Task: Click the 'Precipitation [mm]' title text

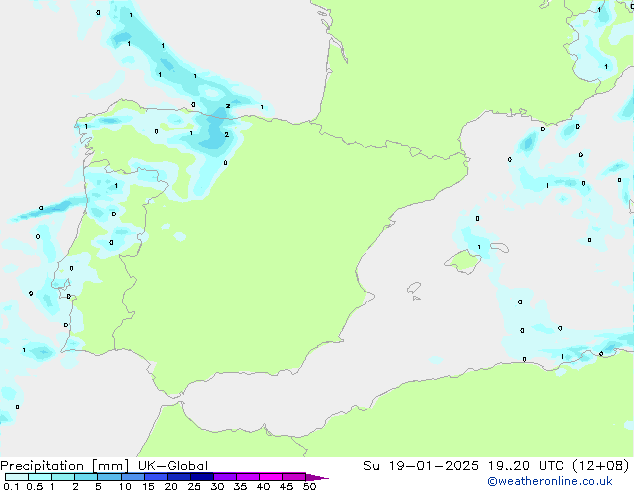Action: pos(65,466)
